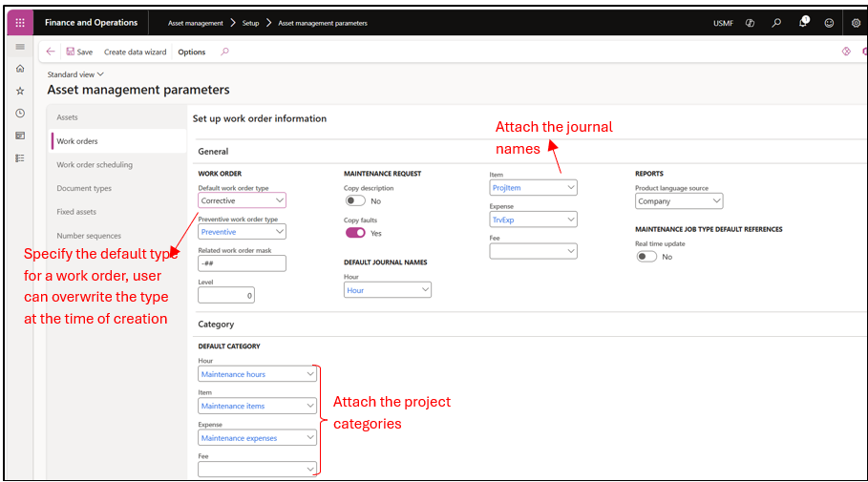Screen dimensions: 868x482
Task: Open Modules list icon in sidebar
Action: pos(20,158)
